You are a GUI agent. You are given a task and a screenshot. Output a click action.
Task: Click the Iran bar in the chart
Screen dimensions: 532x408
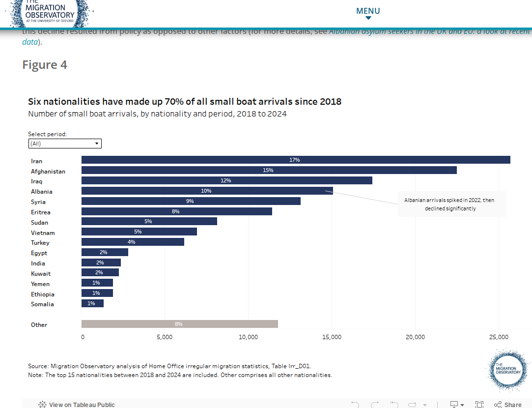[296, 160]
